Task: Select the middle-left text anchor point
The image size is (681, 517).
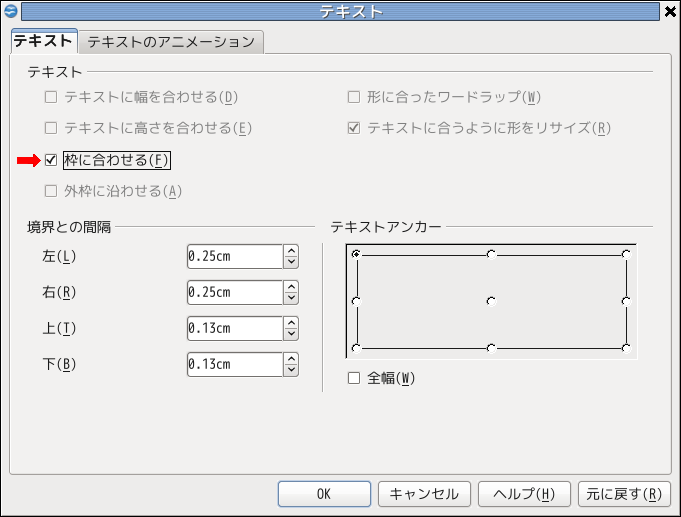Action: tap(356, 300)
